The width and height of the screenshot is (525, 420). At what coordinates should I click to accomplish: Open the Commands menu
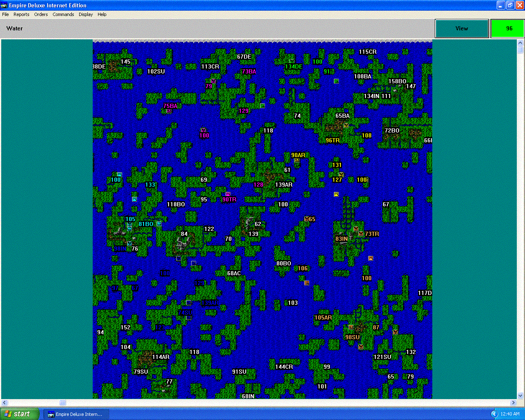coord(63,14)
